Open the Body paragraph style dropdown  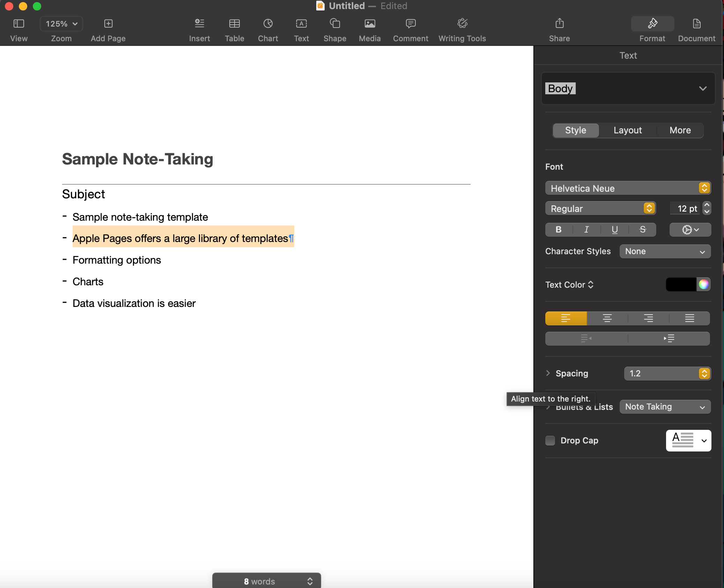[x=628, y=88]
